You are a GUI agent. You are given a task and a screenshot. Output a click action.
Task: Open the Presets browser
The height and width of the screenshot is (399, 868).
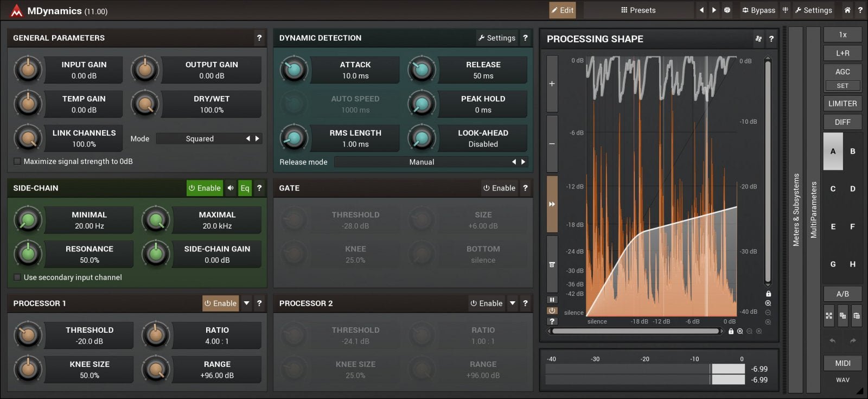tap(639, 10)
